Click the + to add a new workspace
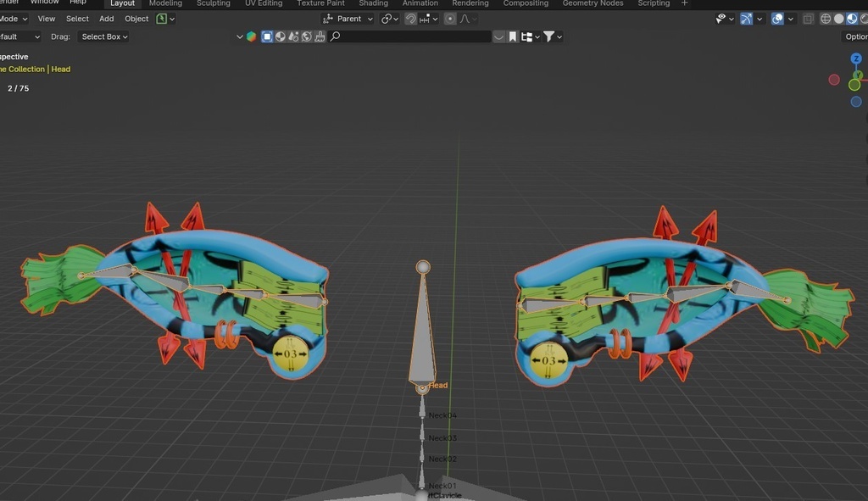 (684, 3)
